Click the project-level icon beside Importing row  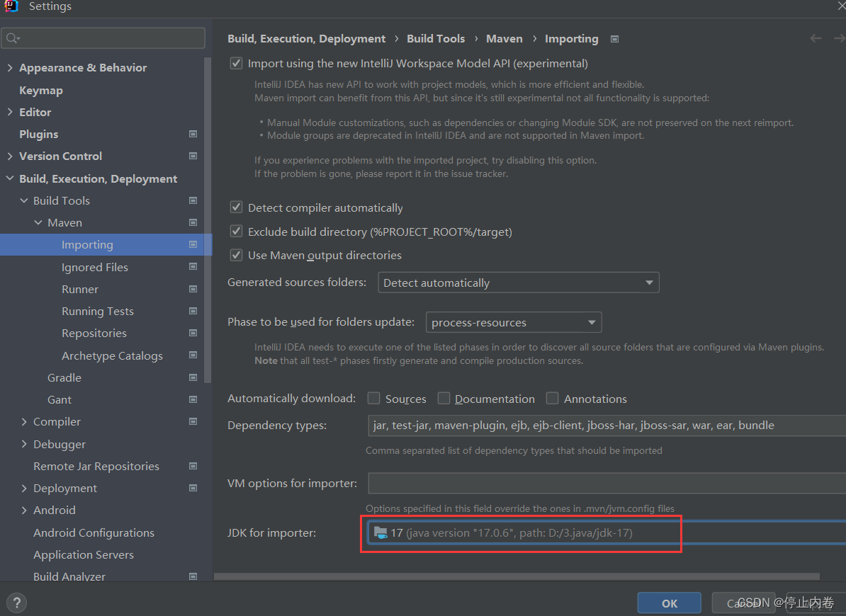[x=193, y=245]
